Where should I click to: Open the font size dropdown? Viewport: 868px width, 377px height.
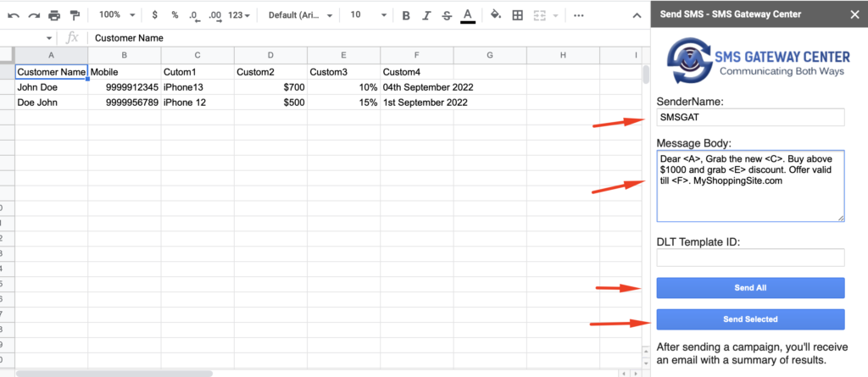(369, 15)
